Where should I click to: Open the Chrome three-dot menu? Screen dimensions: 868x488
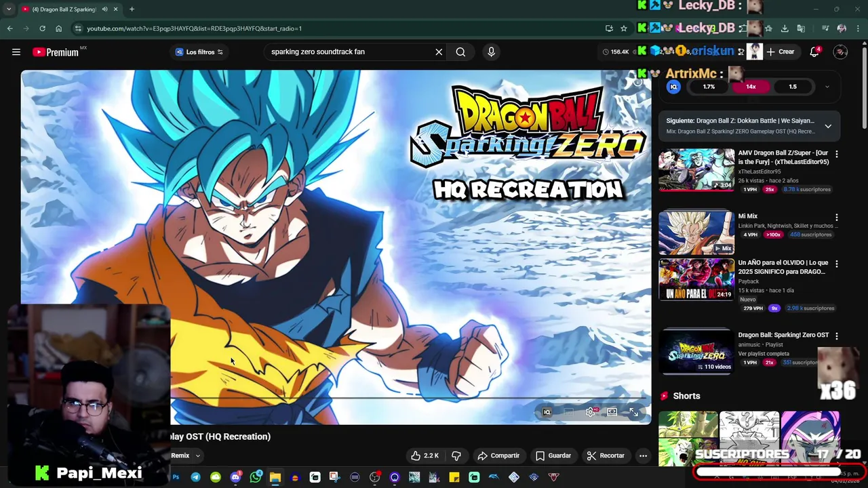tap(858, 28)
